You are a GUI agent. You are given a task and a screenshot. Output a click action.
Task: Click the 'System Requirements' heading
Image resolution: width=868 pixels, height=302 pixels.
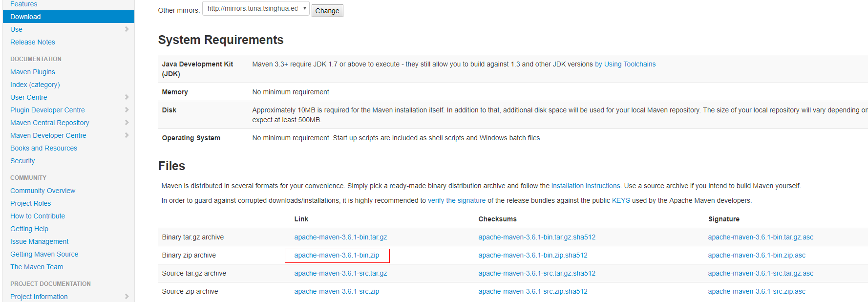click(221, 40)
